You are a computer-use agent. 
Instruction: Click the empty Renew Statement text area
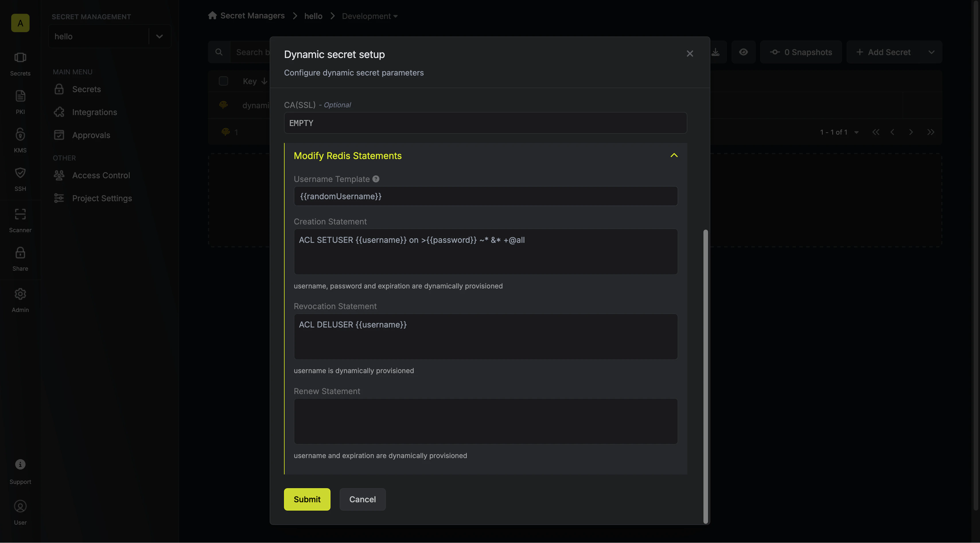click(x=485, y=421)
